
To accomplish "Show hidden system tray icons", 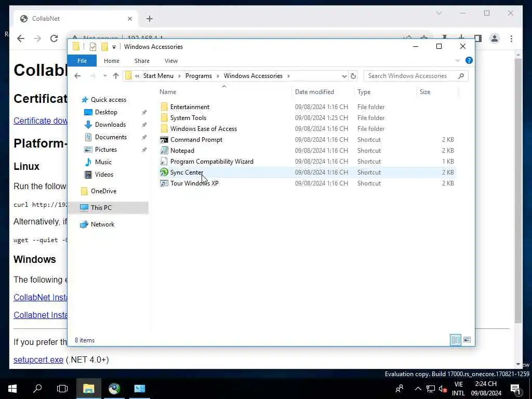I will pyautogui.click(x=418, y=389).
